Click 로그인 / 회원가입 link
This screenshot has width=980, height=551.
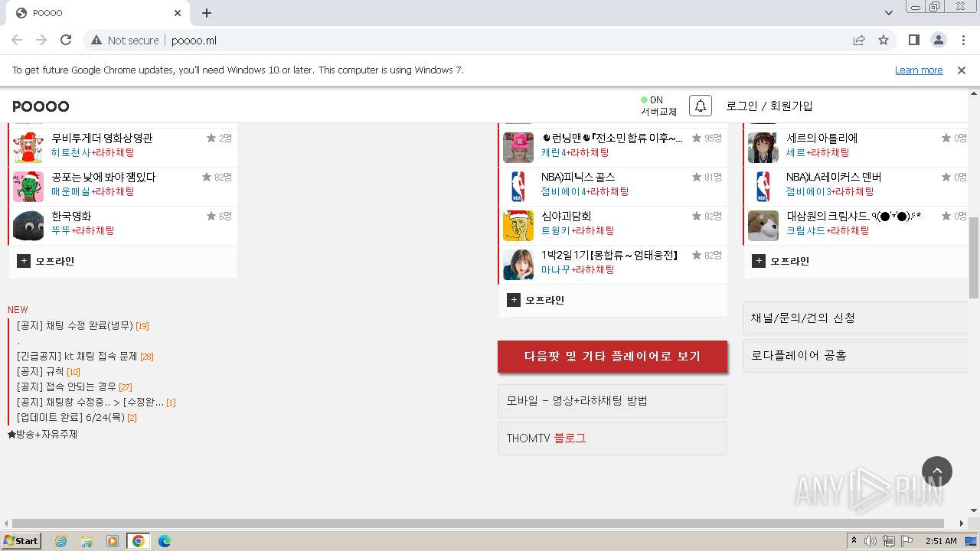(x=769, y=106)
